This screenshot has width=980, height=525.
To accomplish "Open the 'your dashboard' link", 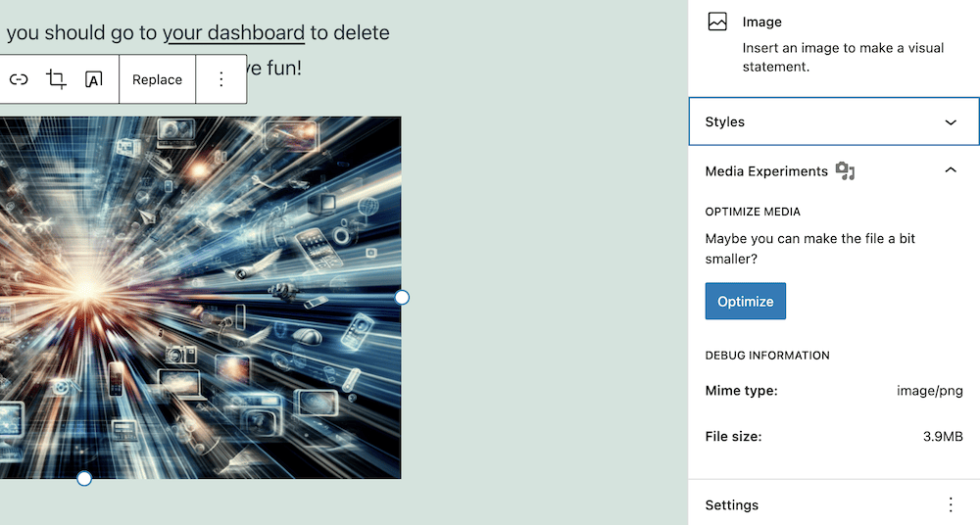I will 234,32.
